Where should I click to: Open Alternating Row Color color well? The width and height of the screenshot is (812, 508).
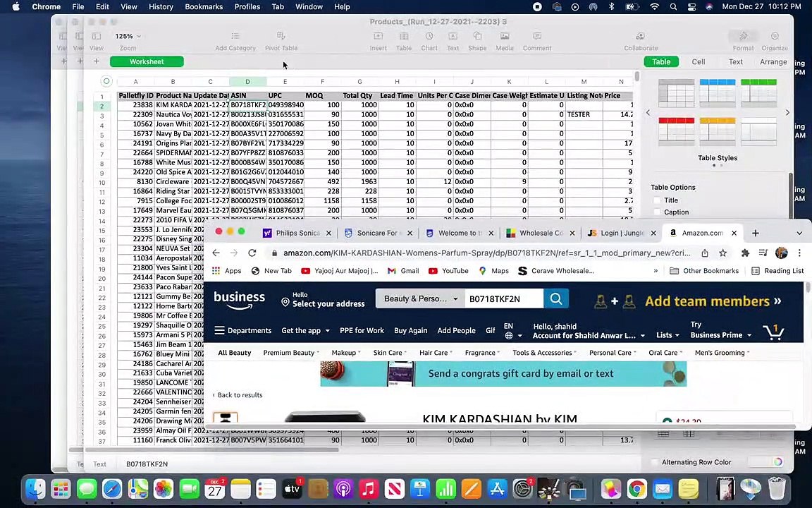click(778, 462)
